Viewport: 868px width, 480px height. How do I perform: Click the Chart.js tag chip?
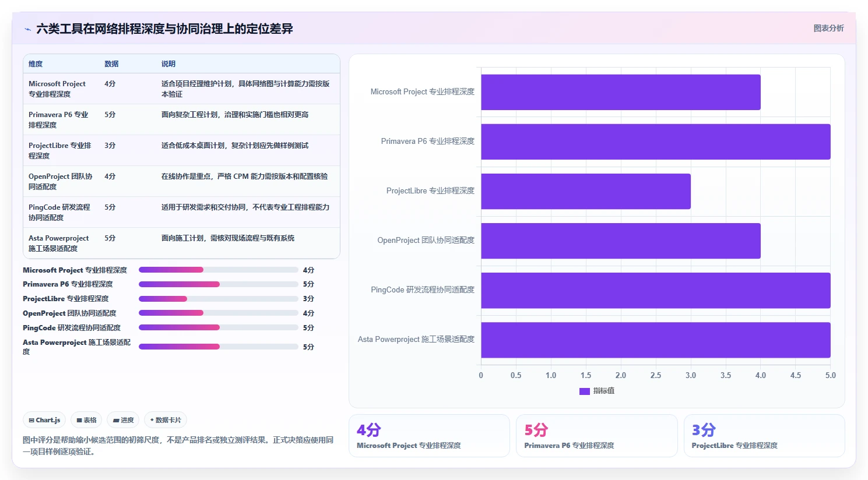click(45, 420)
